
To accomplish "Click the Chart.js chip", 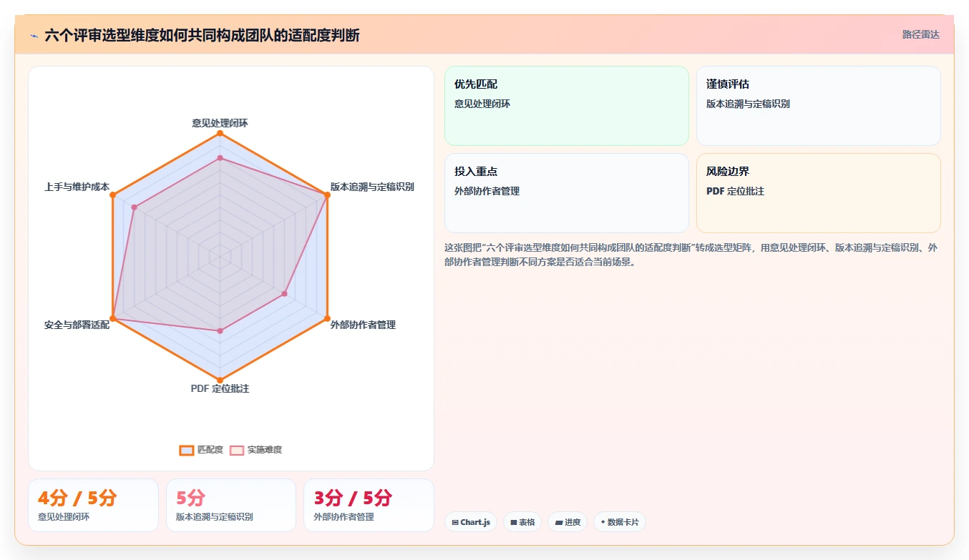I will pos(471,522).
